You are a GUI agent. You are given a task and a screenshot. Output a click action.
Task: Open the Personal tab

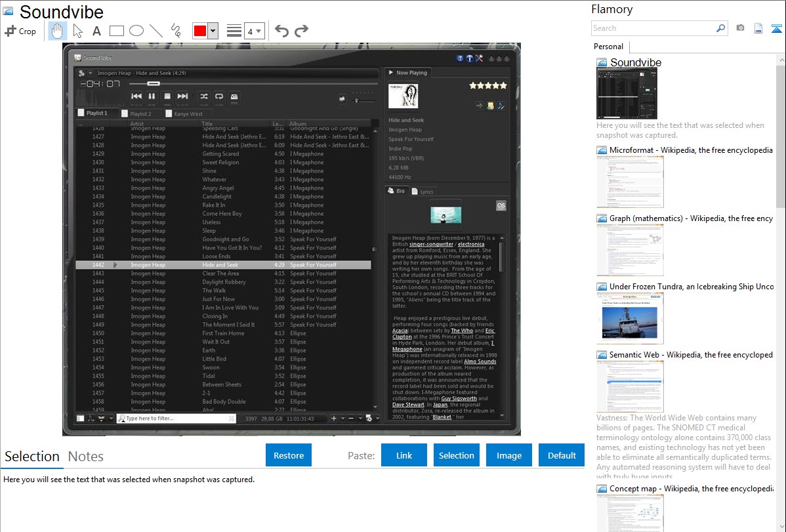(x=608, y=47)
